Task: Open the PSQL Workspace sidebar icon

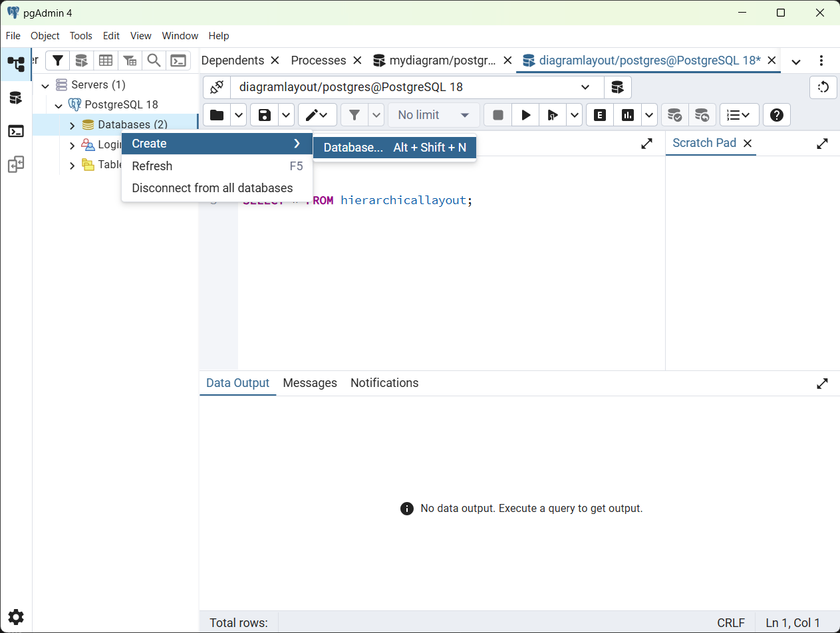Action: 16,131
